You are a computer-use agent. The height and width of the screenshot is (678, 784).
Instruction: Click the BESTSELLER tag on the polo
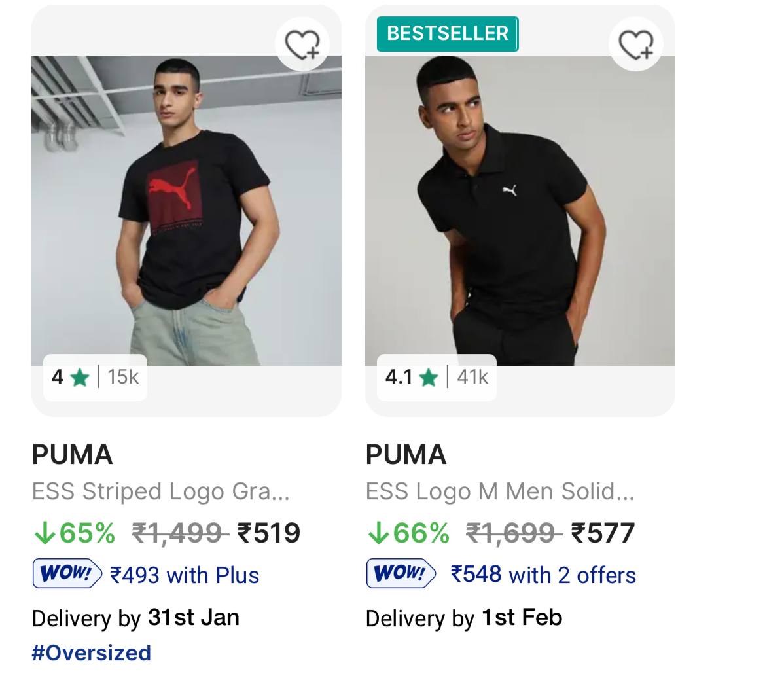point(448,33)
